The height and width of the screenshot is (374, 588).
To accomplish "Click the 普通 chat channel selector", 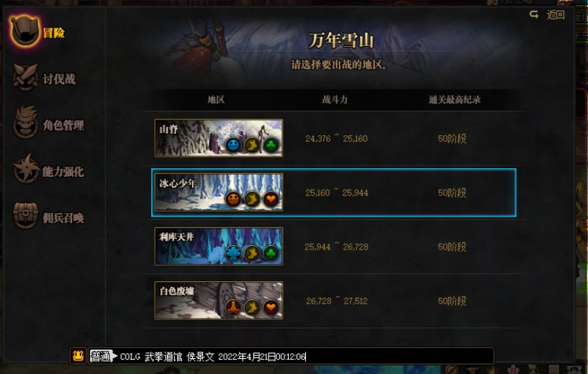I will [x=103, y=357].
